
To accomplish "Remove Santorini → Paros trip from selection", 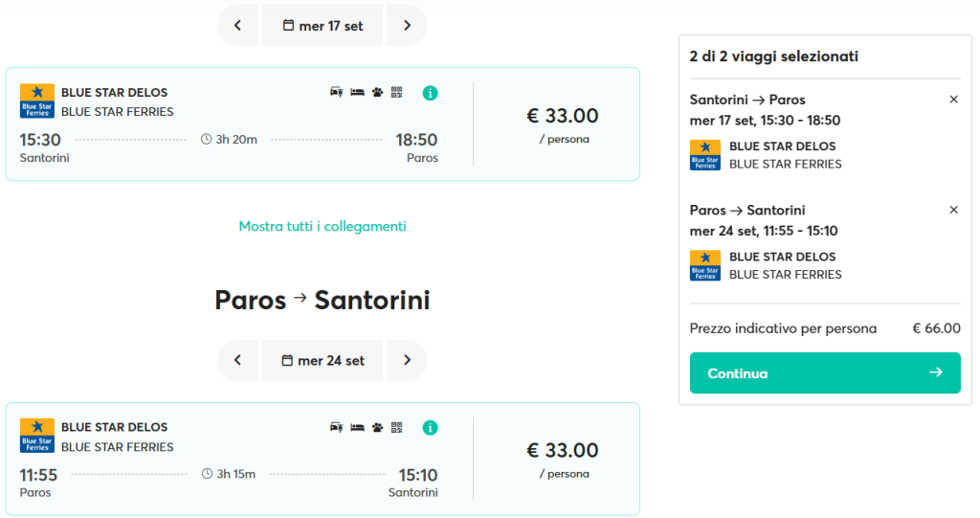I will (954, 100).
